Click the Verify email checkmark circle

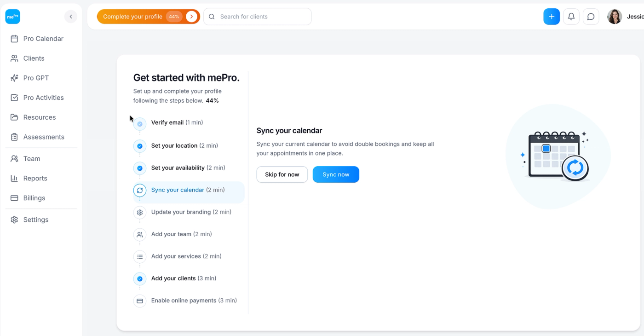coord(140,124)
